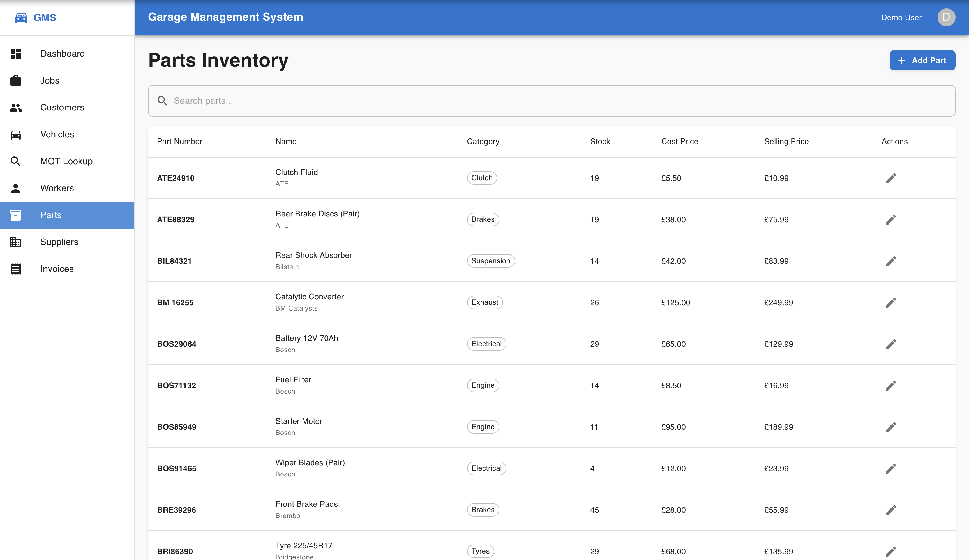969x560 pixels.
Task: Select the Invoices sidebar entry
Action: coord(57,269)
